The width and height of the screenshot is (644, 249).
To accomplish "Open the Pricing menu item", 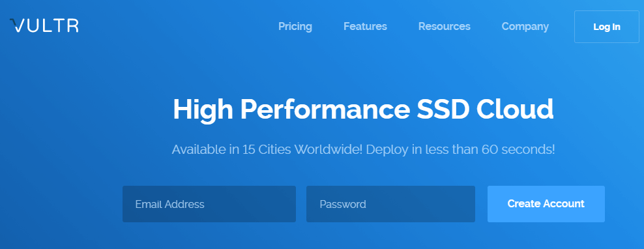I will coord(295,27).
